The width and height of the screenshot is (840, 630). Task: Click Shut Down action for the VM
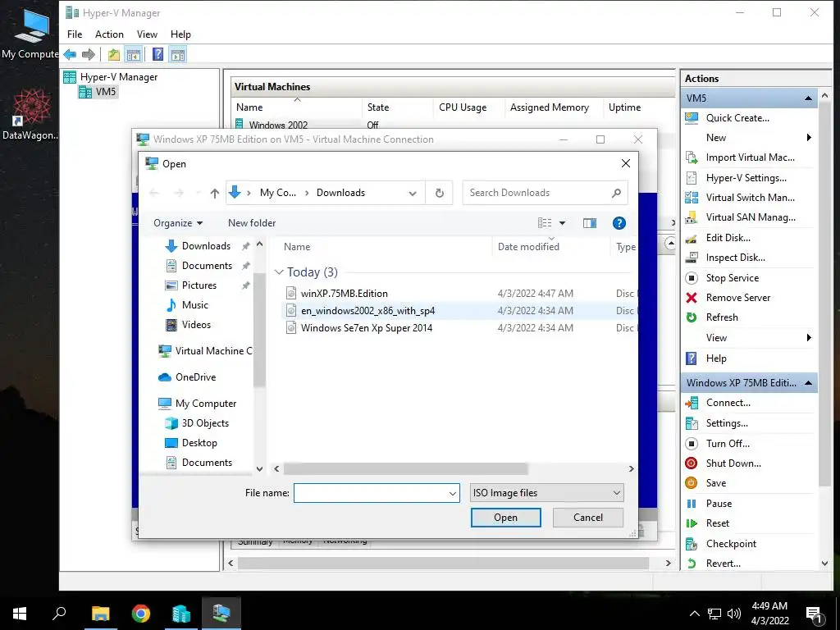click(x=733, y=463)
